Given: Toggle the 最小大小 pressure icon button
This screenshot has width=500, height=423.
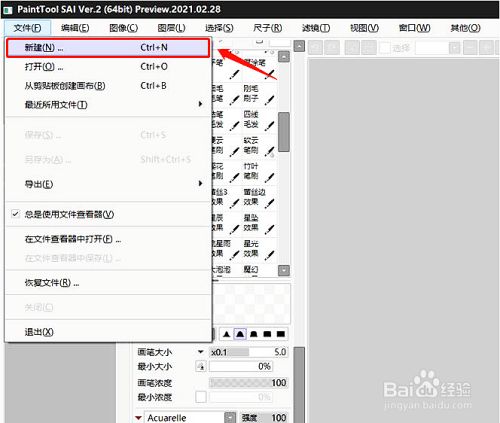Looking at the screenshot, I should point(201,367).
